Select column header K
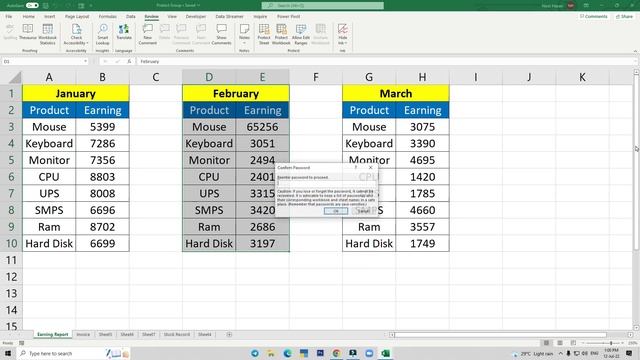640x360 pixels. (x=582, y=77)
